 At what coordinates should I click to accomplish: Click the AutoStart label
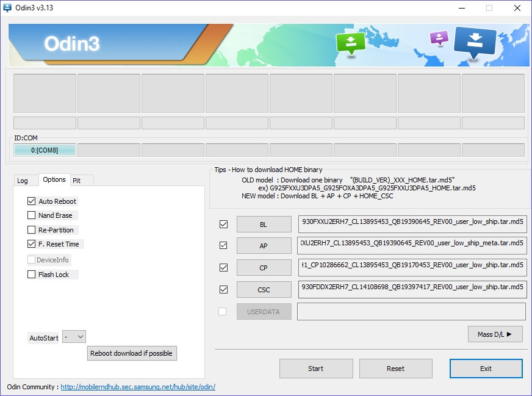tap(44, 338)
